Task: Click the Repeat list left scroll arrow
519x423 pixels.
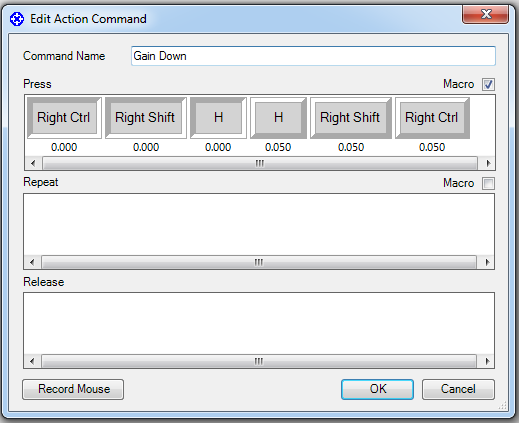Action: coord(32,262)
